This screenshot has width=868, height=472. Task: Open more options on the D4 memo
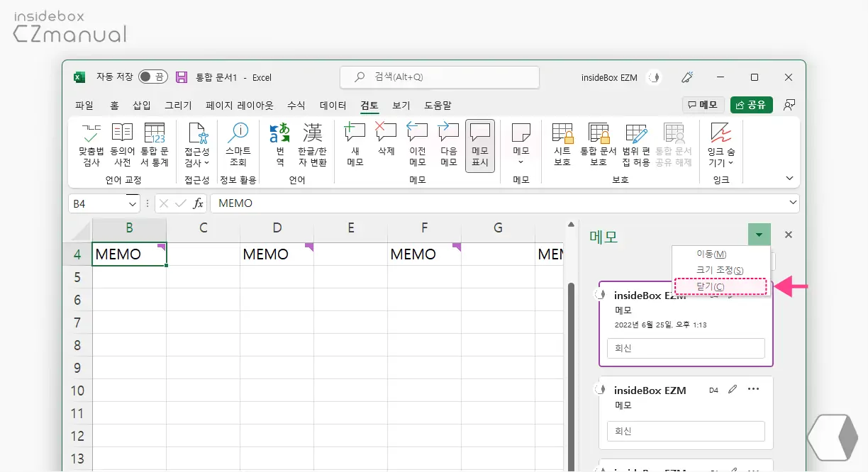754,389
